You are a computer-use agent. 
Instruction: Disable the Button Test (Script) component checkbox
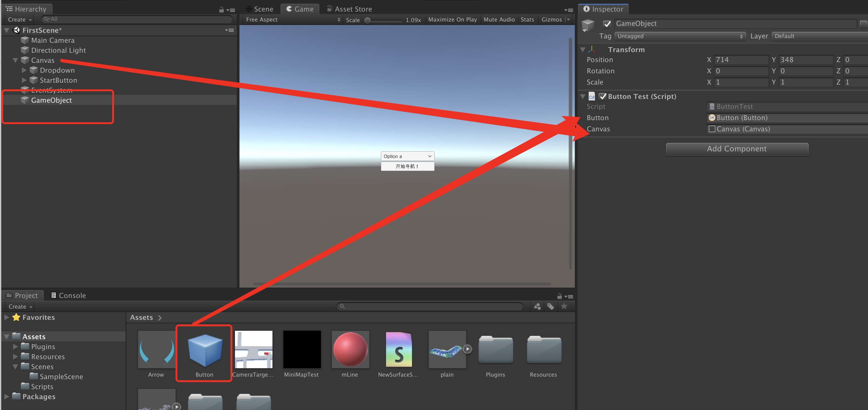[x=603, y=96]
